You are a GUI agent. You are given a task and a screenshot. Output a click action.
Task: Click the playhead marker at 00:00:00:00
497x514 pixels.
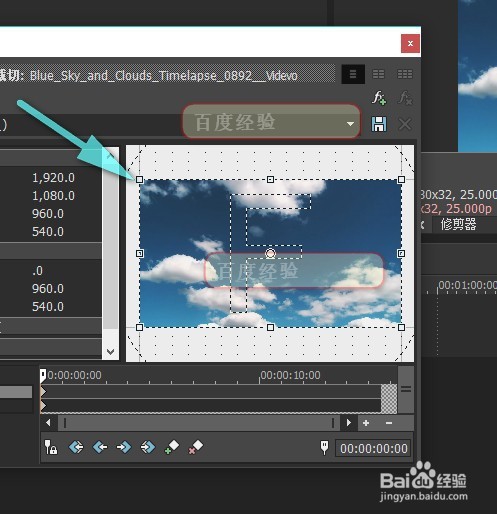coord(43,375)
